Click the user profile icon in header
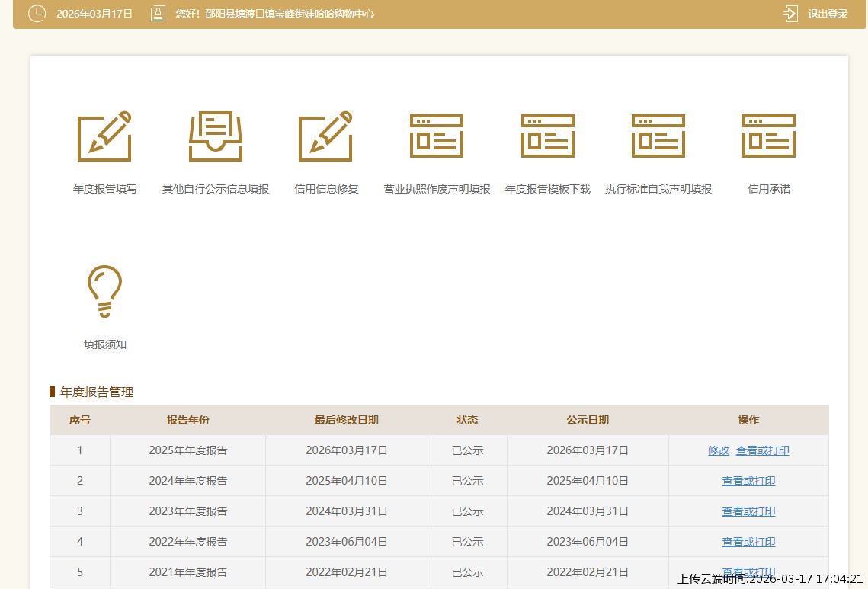The width and height of the screenshot is (868, 589). tap(158, 14)
